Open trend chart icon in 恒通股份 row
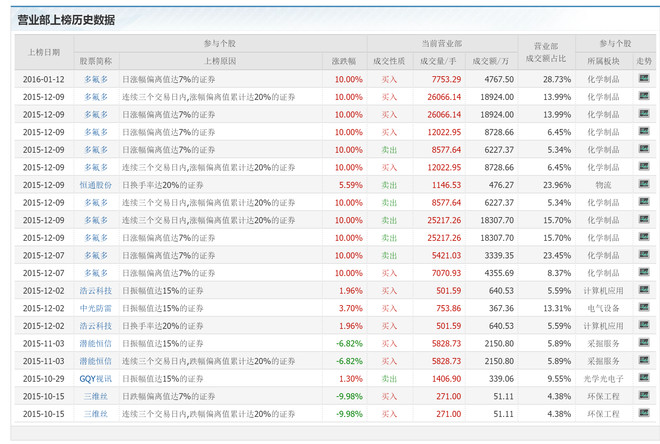The height and width of the screenshot is (444, 660). pos(644,184)
